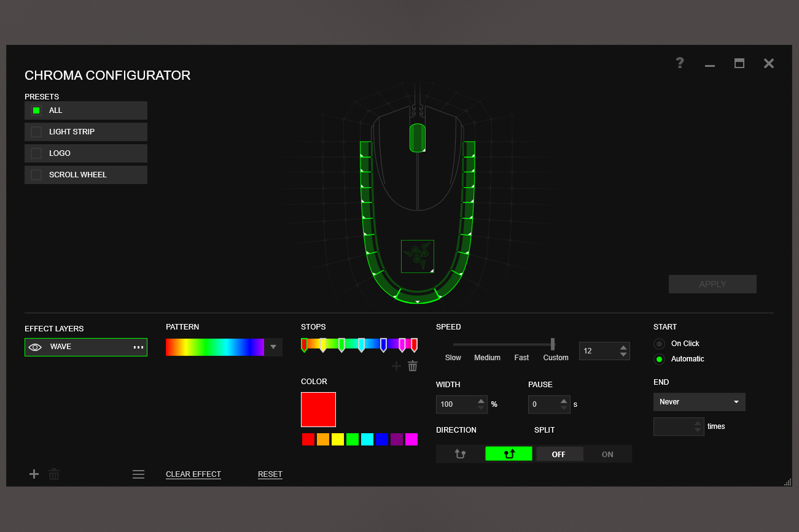Select the Automatic start option

(660, 359)
